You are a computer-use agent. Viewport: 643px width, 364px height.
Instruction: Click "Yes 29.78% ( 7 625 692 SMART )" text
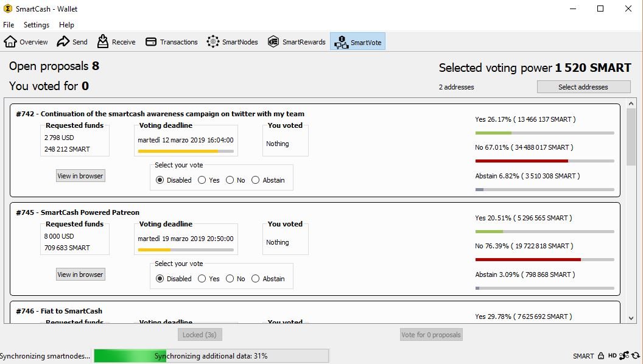click(524, 317)
